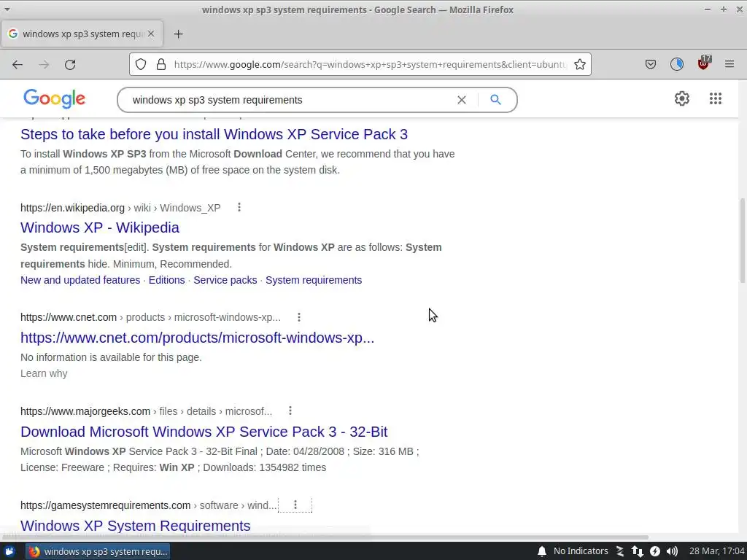Open the Service packs sitelink
Image resolution: width=747 pixels, height=560 pixels.
tap(225, 280)
